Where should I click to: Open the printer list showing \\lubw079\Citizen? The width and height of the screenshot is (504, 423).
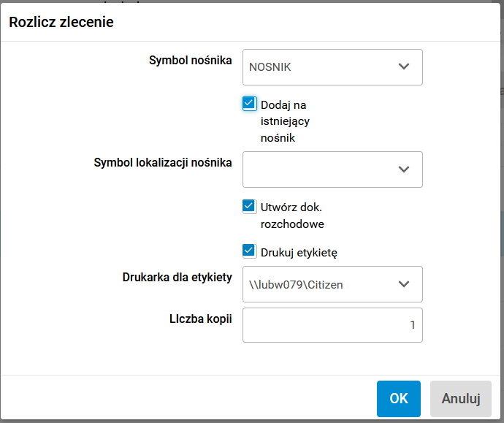point(321,284)
